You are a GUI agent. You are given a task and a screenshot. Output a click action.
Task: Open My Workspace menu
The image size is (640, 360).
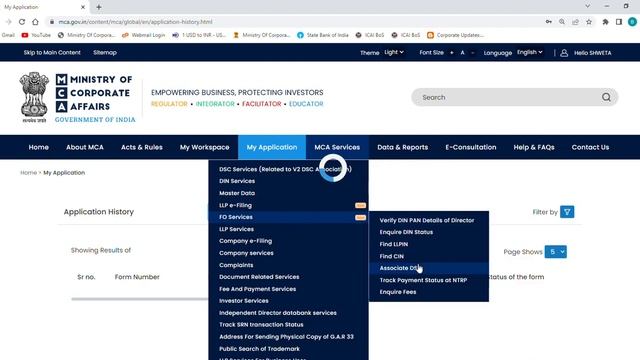point(204,147)
